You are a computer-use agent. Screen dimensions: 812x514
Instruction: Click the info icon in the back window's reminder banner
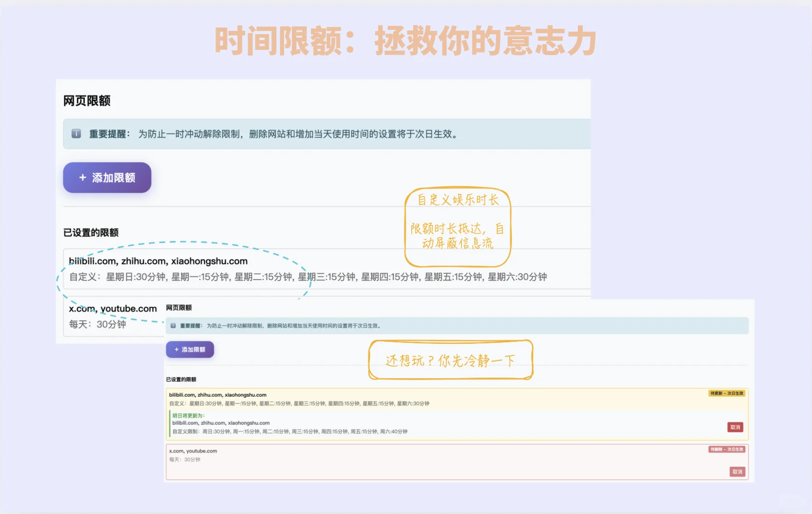(173, 325)
